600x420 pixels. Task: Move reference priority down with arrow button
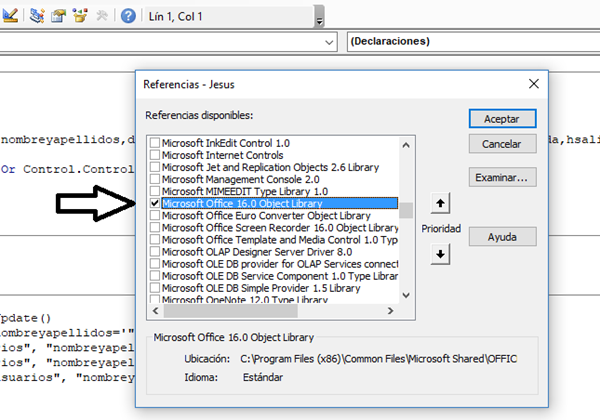point(440,254)
